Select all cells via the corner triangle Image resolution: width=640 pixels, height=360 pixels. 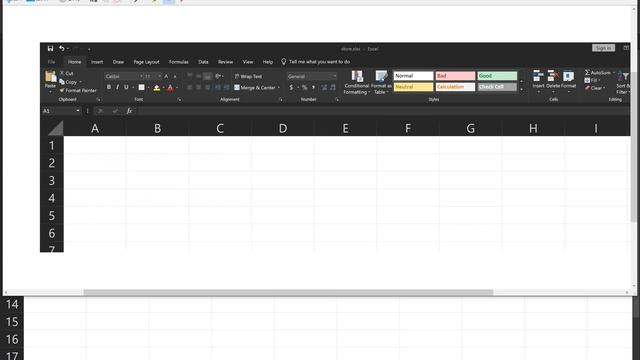pos(56,128)
